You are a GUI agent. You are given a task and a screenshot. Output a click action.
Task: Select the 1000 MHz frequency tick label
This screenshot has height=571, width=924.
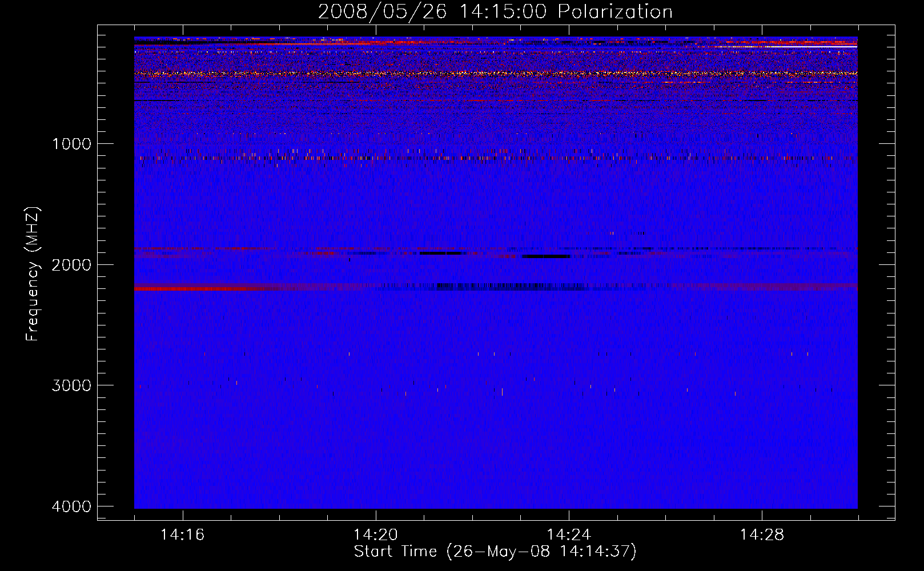click(x=72, y=144)
